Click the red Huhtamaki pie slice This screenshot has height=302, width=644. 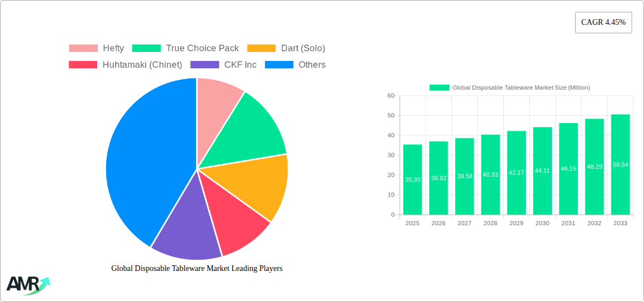click(234, 217)
